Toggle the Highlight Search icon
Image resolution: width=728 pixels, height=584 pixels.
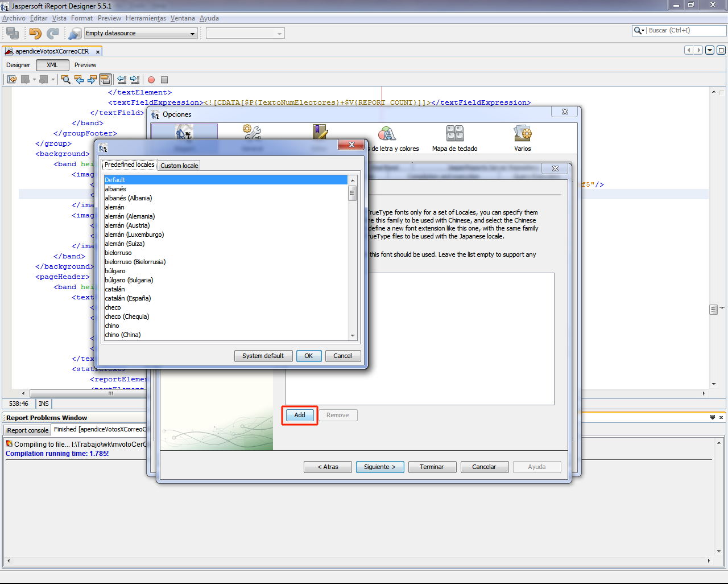coord(105,80)
